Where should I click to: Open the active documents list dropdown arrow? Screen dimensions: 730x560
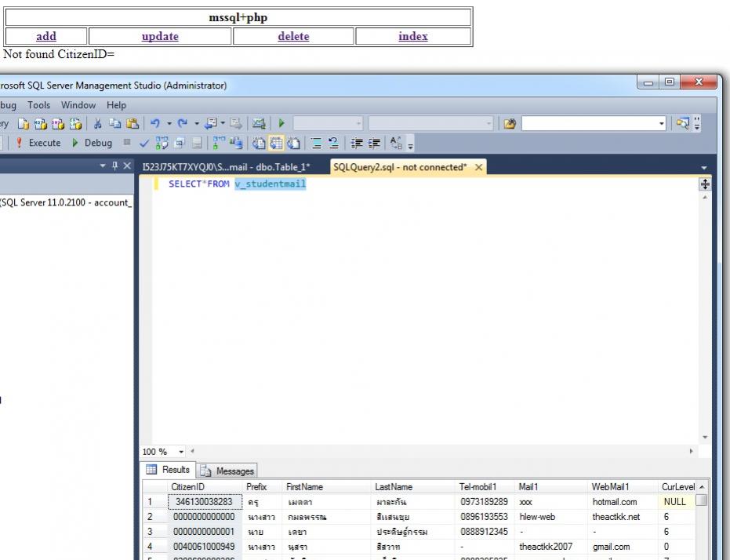pyautogui.click(x=704, y=168)
